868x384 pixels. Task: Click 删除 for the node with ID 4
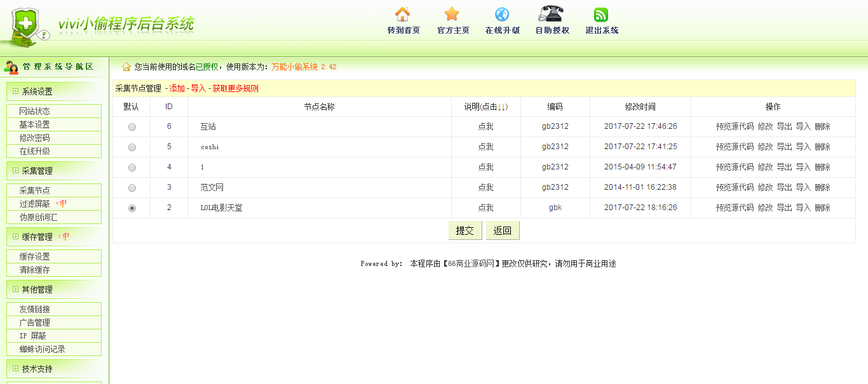click(822, 168)
